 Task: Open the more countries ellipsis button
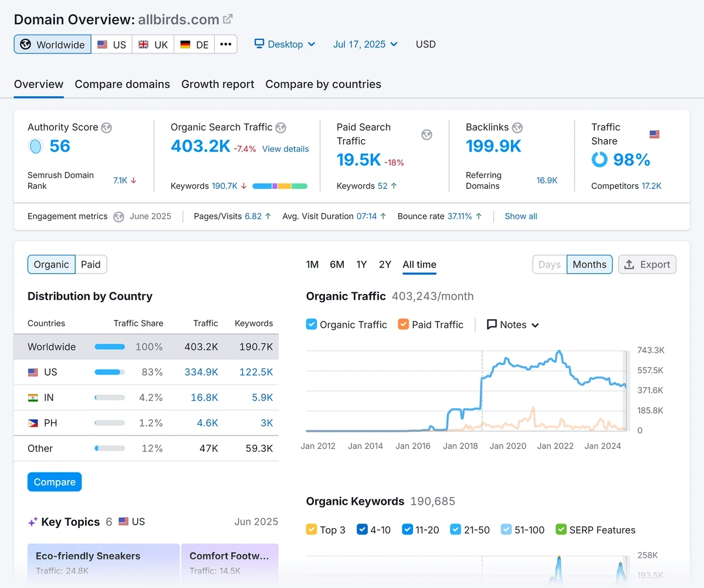pyautogui.click(x=226, y=45)
